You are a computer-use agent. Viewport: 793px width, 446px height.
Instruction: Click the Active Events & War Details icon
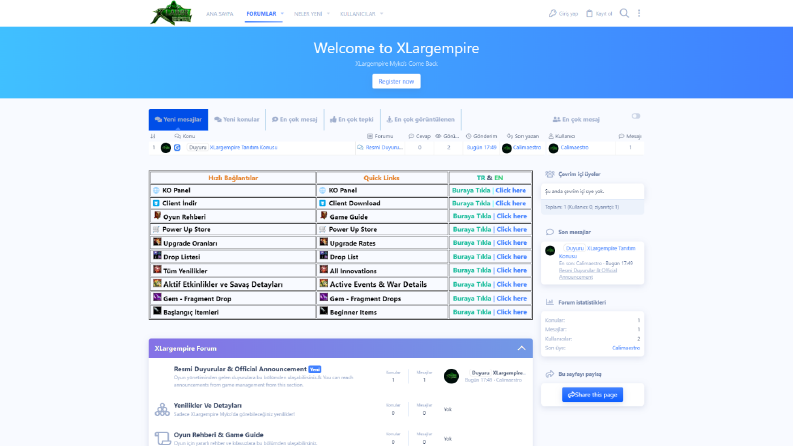pyautogui.click(x=324, y=284)
